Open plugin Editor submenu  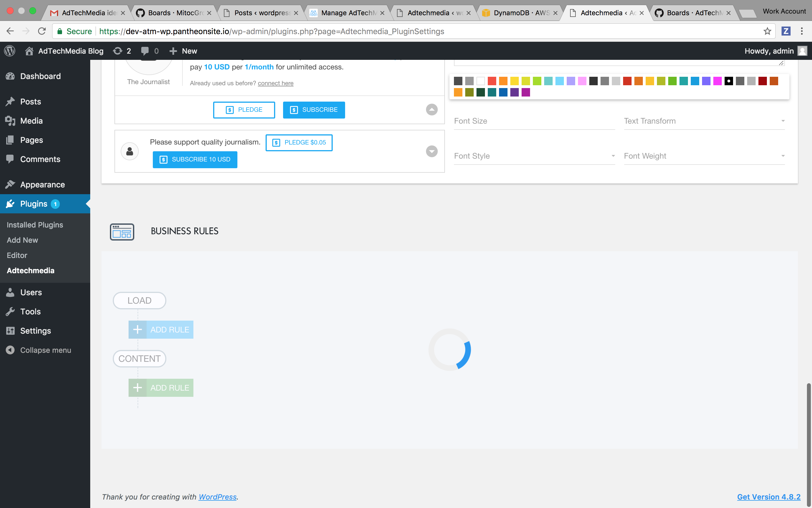(17, 255)
